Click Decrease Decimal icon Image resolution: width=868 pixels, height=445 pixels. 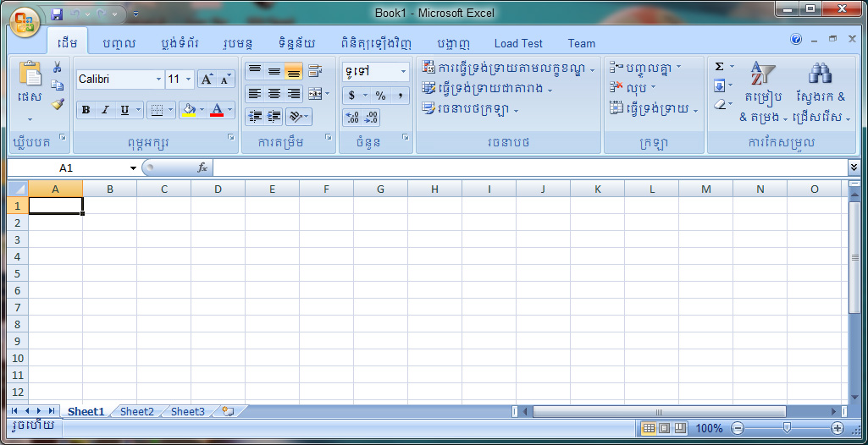tap(371, 118)
